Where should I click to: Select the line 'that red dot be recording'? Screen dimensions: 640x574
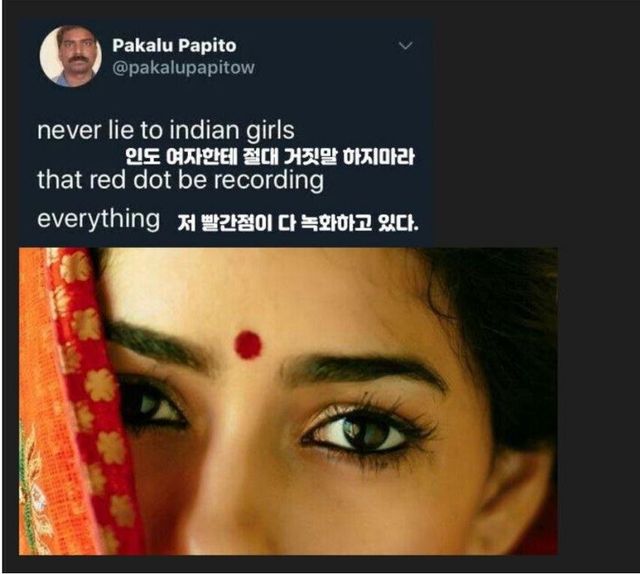tap(180, 180)
